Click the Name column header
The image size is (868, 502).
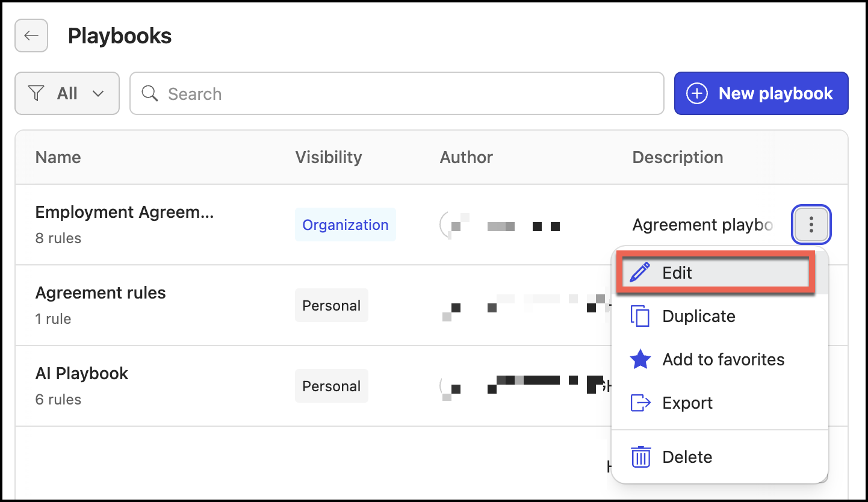pos(58,157)
